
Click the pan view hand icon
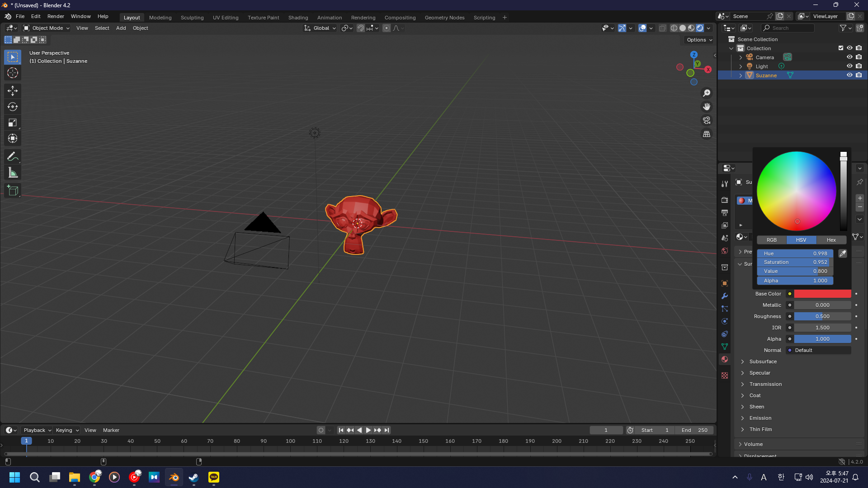[x=707, y=107]
